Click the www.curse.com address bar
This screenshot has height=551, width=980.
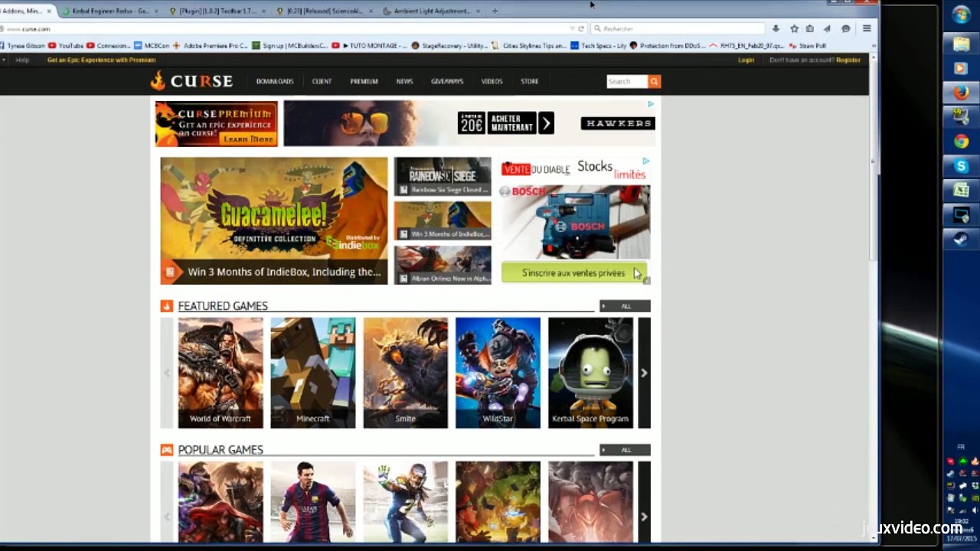pos(283,28)
